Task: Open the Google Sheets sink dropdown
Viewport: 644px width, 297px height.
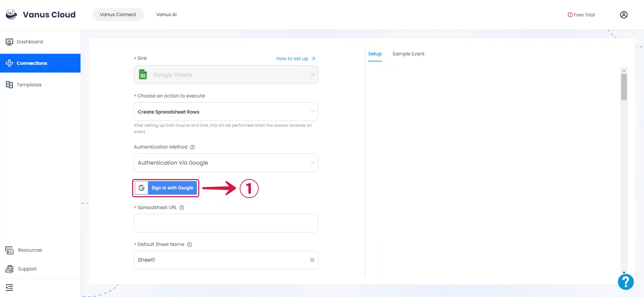Action: [226, 75]
